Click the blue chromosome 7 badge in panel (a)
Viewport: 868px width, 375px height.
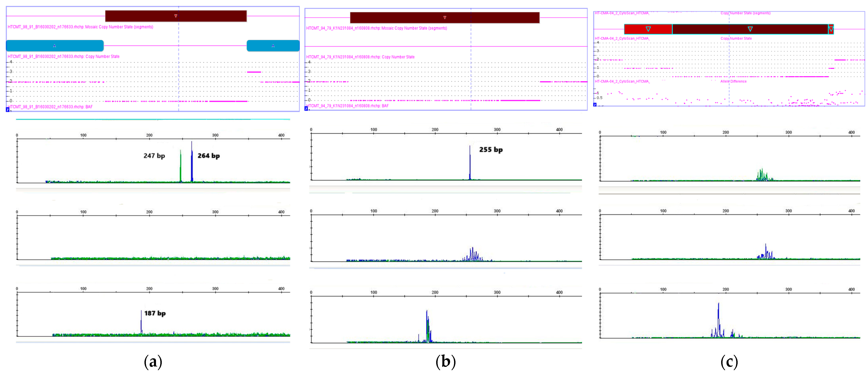[x=8, y=109]
